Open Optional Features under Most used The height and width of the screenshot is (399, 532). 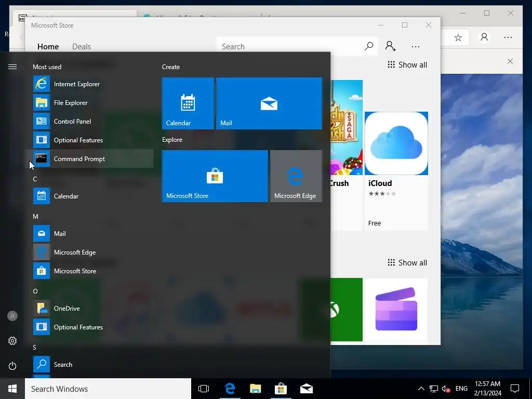point(89,140)
